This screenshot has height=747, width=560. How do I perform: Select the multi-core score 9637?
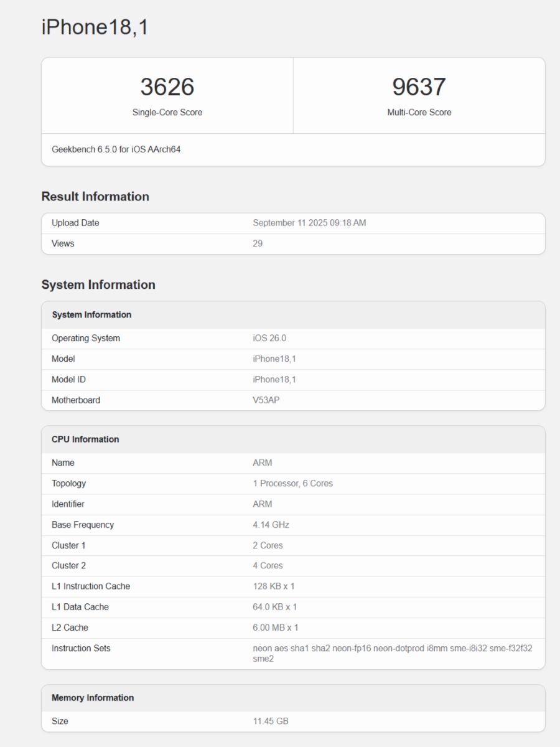[419, 87]
